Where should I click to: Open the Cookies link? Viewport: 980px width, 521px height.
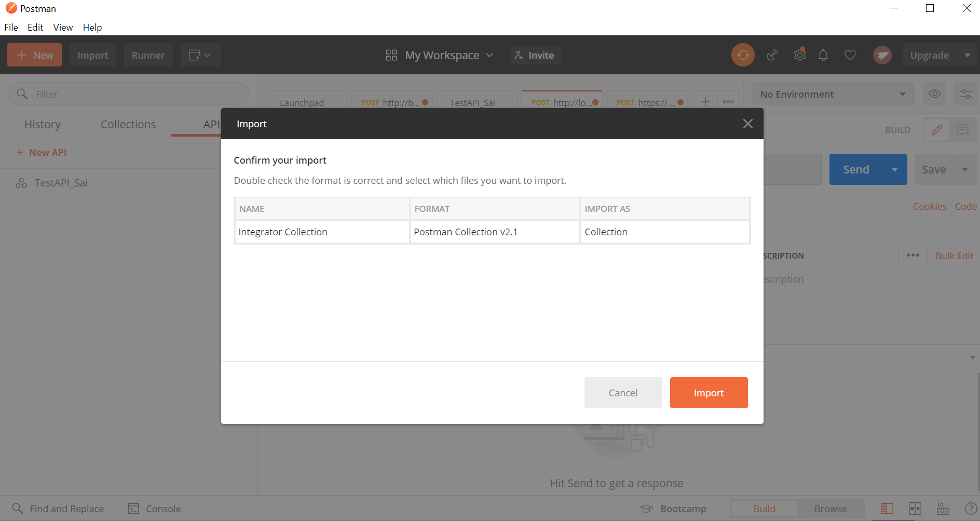point(930,206)
